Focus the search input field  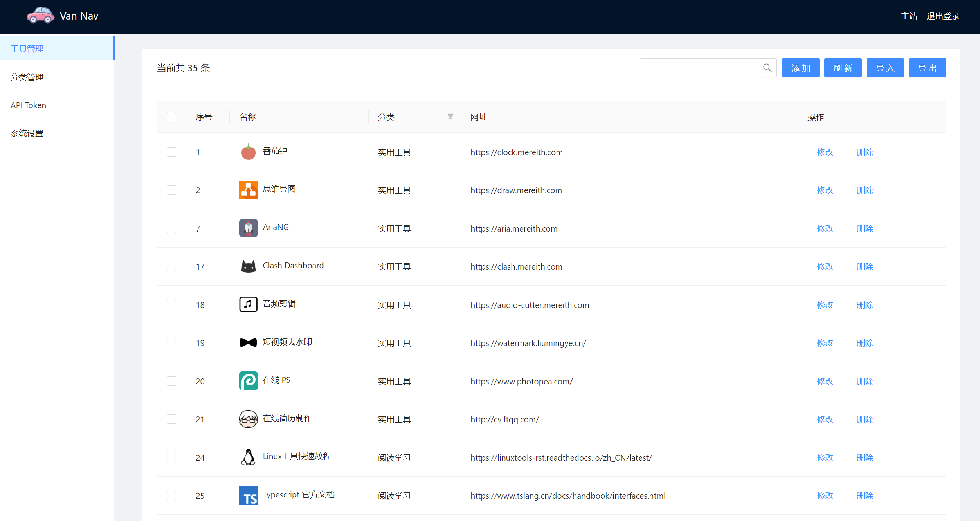698,68
